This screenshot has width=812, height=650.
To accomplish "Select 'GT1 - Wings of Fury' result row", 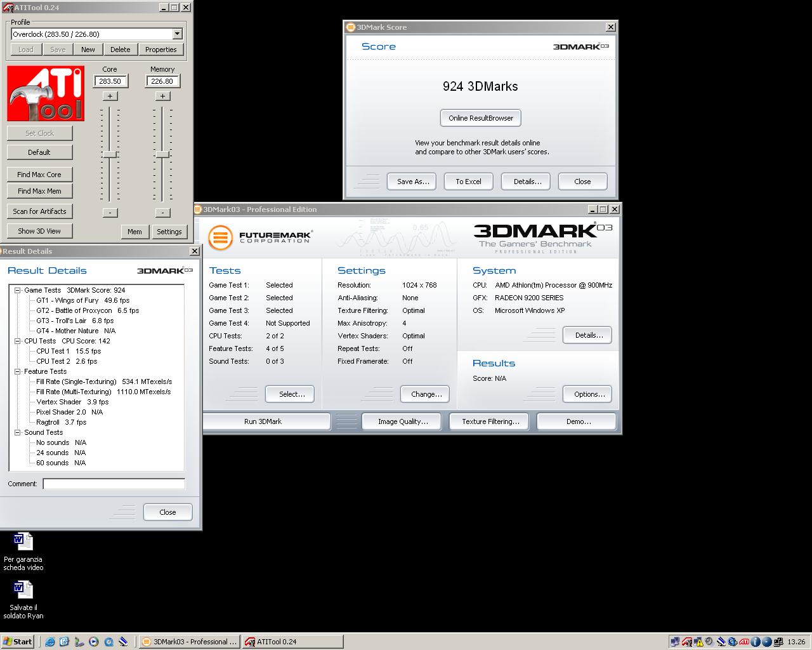I will point(82,300).
